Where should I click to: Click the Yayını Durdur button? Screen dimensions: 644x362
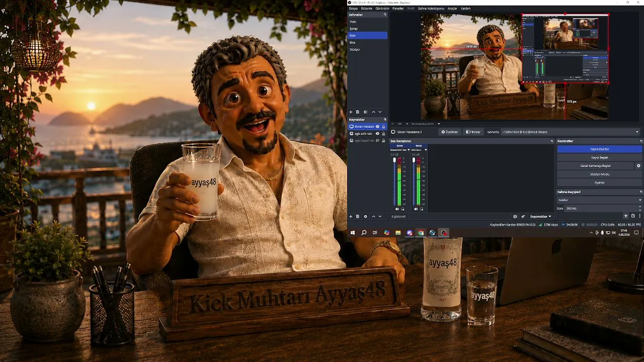coord(599,149)
